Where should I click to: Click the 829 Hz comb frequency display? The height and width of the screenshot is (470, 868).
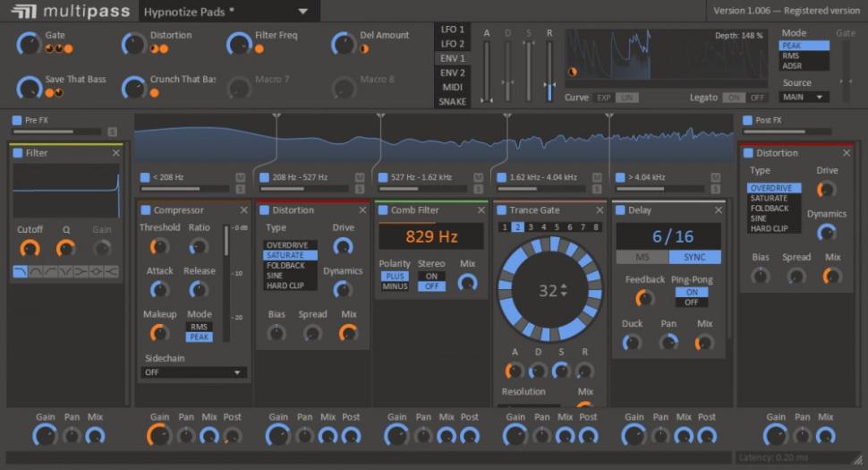coord(431,237)
